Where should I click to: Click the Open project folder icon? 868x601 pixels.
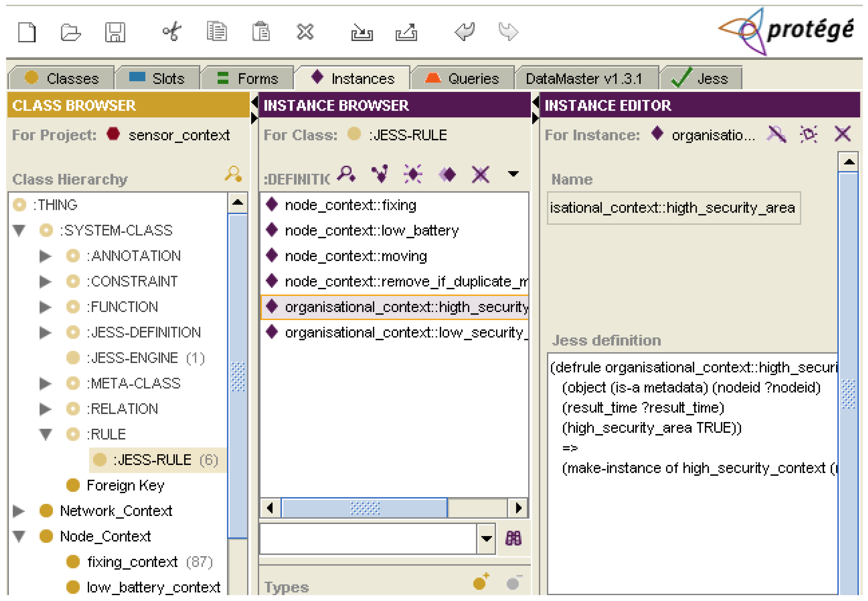[70, 32]
